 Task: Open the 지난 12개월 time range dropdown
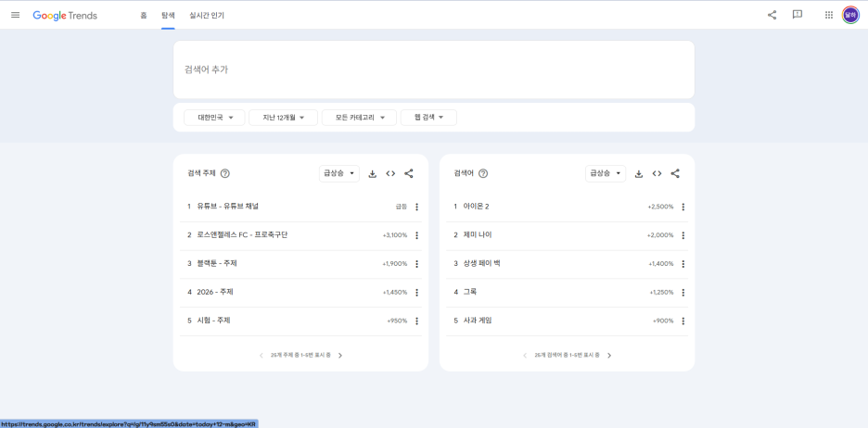pyautogui.click(x=284, y=118)
